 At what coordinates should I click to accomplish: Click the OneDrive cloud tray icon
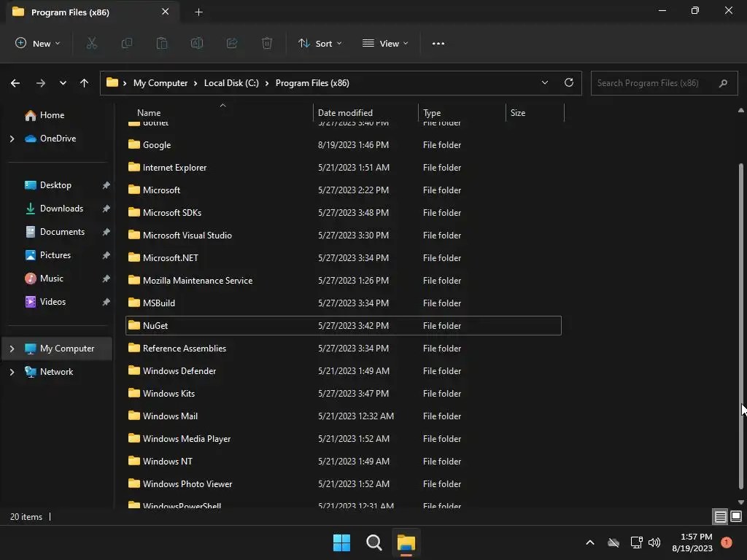614,542
